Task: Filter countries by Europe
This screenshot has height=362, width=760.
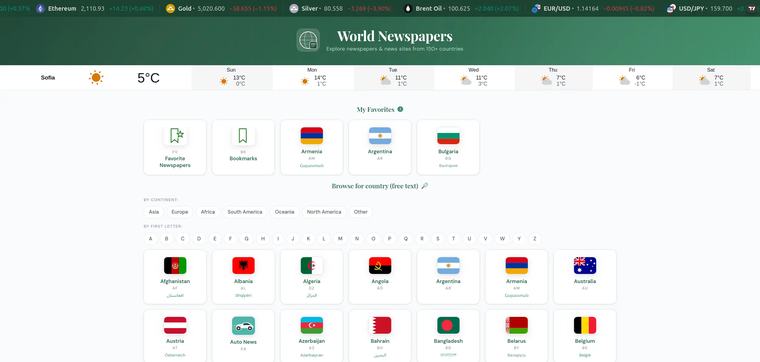Action: pyautogui.click(x=179, y=212)
